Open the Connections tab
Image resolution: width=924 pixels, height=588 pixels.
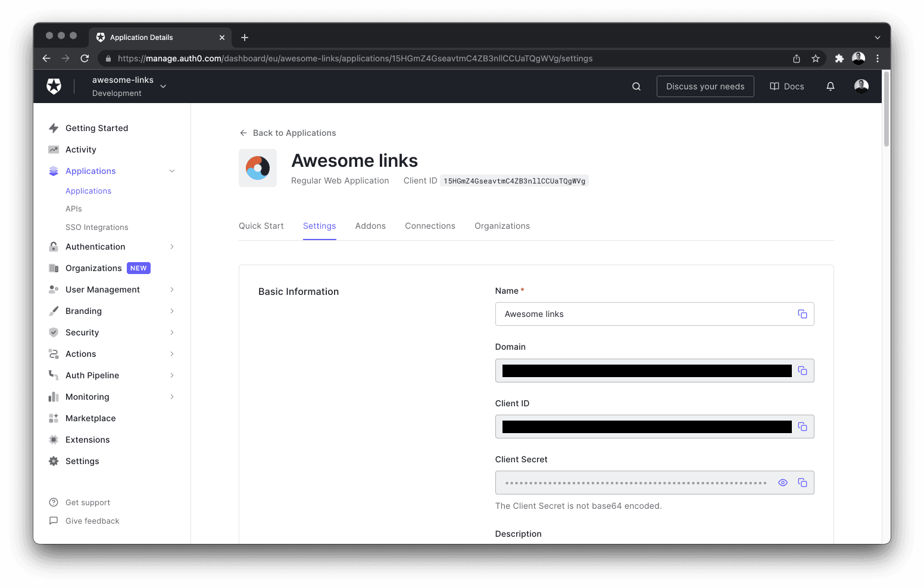(430, 226)
